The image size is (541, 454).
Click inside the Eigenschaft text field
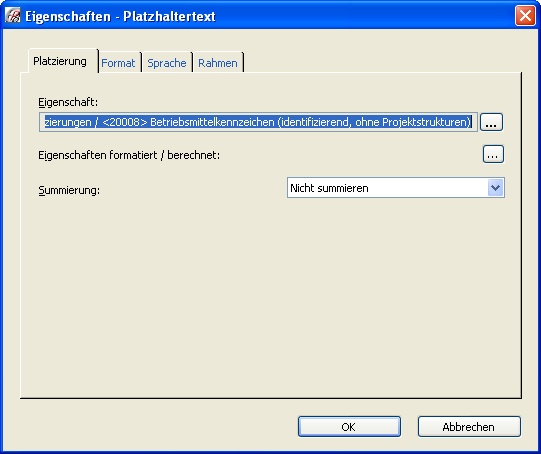258,122
